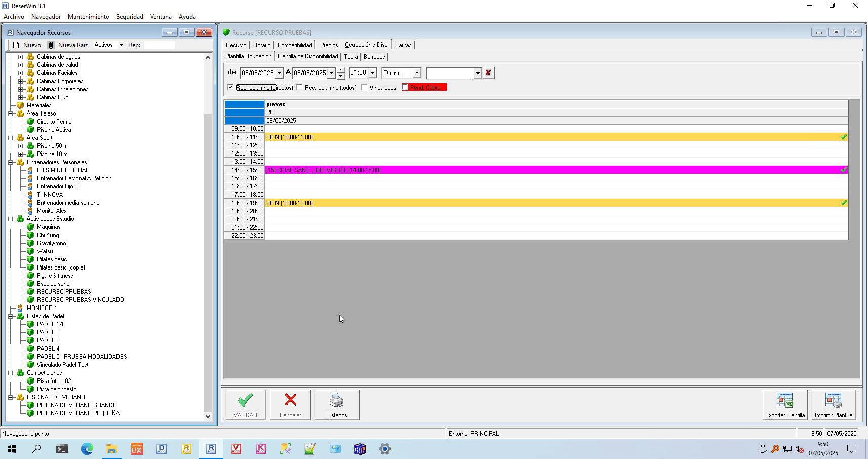868x459 pixels.
Task: Click the jueves column header
Action: pos(556,104)
